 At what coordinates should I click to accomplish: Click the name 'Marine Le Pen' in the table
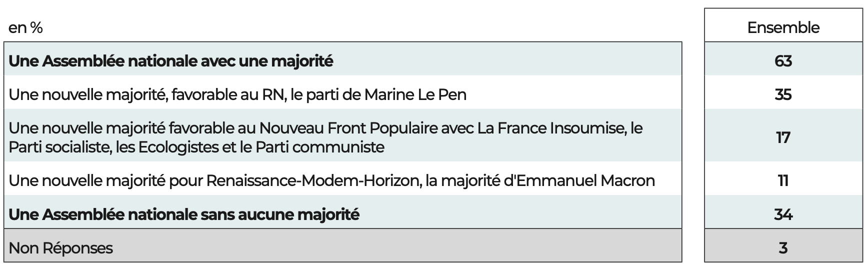[x=415, y=94]
